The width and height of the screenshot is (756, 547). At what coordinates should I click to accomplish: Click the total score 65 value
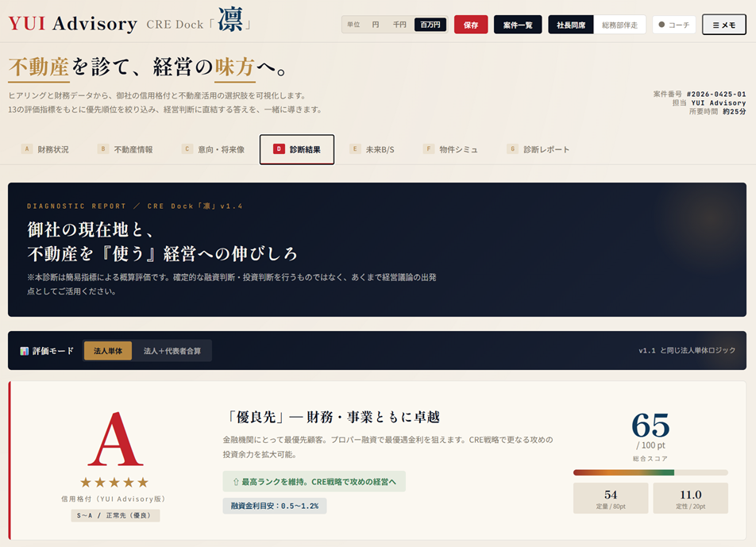pos(650,426)
